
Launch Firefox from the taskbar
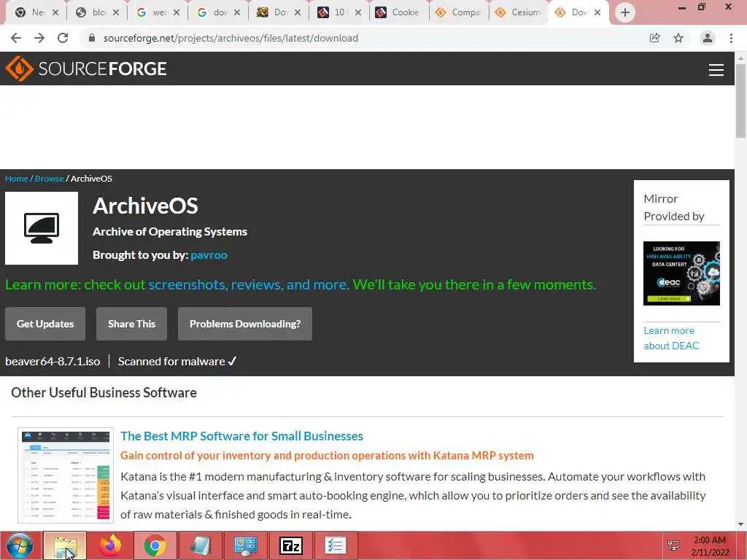[x=110, y=545]
